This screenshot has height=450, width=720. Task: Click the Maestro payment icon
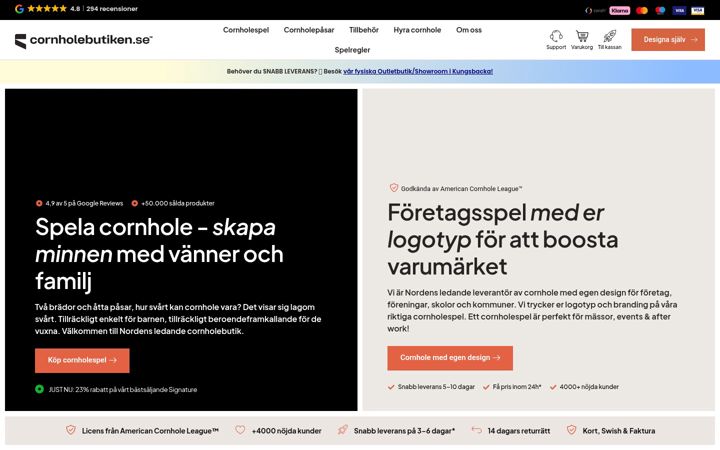[660, 11]
